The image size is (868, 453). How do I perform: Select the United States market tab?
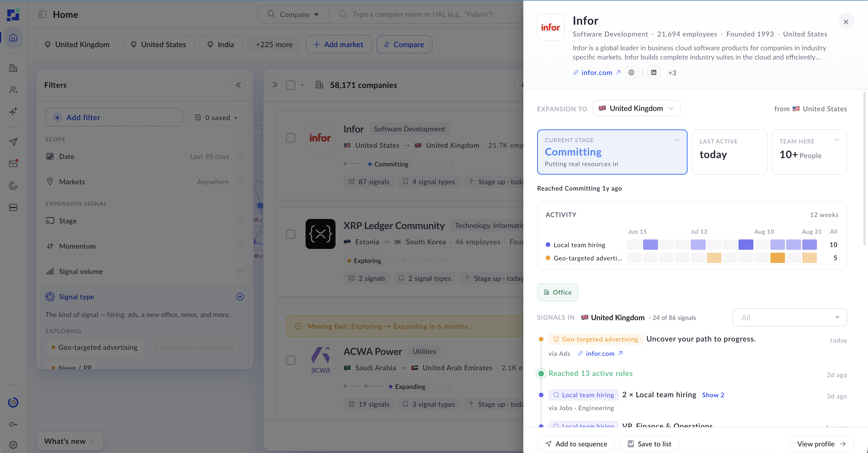coord(158,44)
